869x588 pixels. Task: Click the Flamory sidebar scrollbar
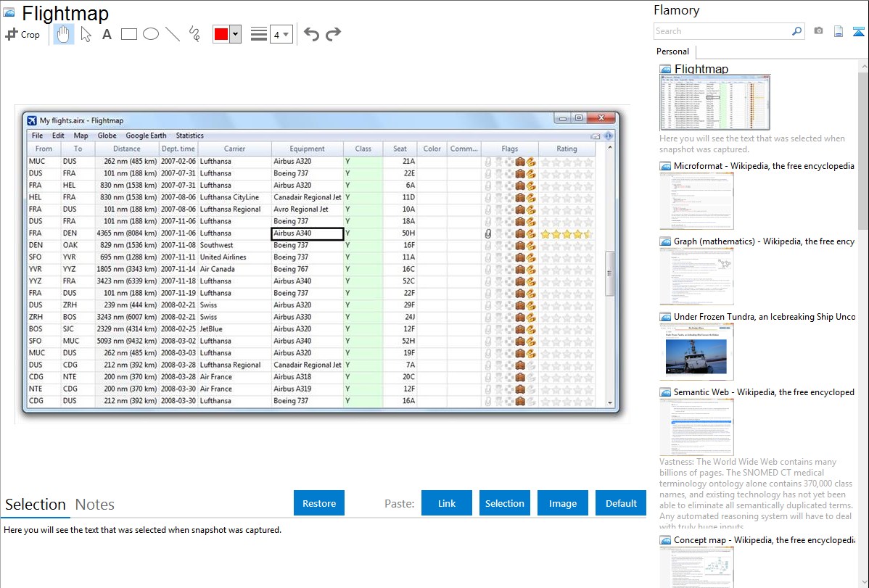tap(863, 149)
